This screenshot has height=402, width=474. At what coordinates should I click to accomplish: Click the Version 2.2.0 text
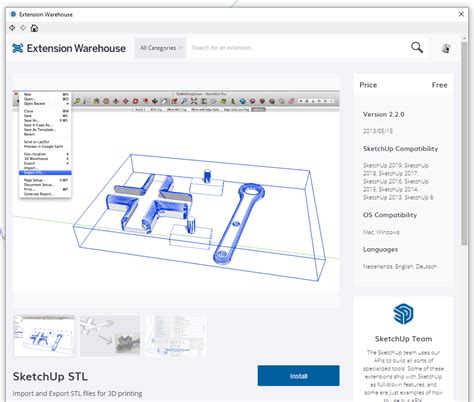click(x=384, y=114)
